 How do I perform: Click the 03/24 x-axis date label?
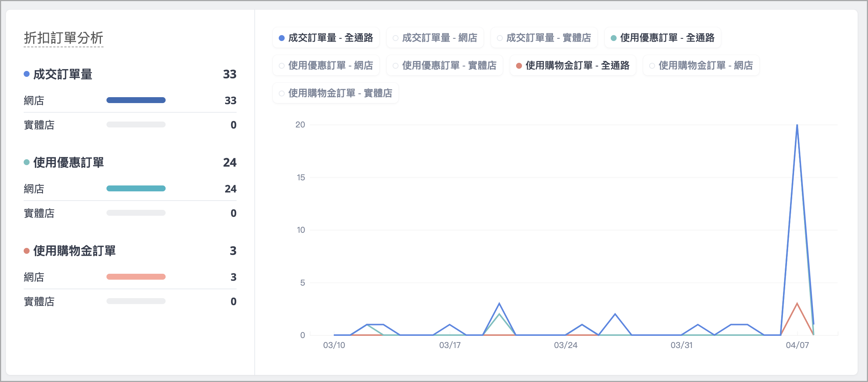[x=566, y=345]
